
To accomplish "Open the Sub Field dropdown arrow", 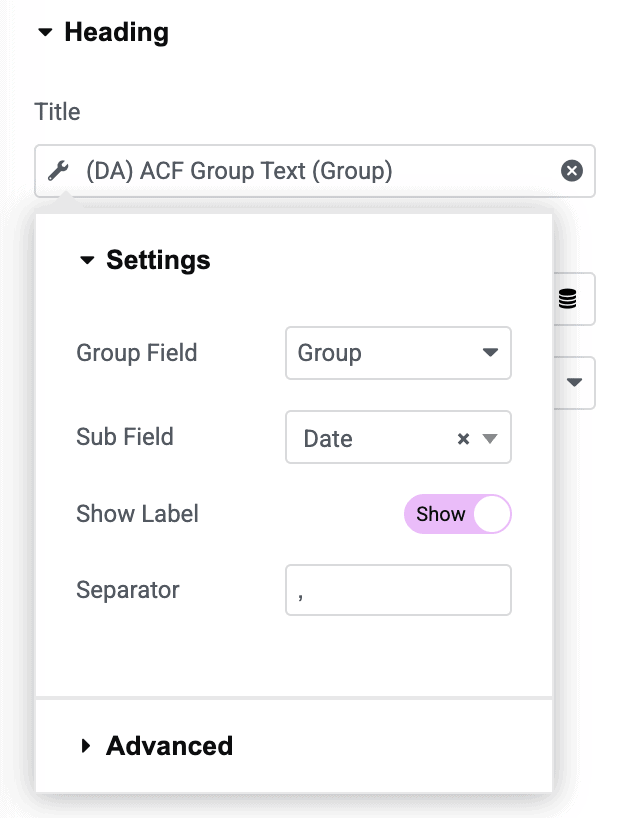I will tap(490, 439).
